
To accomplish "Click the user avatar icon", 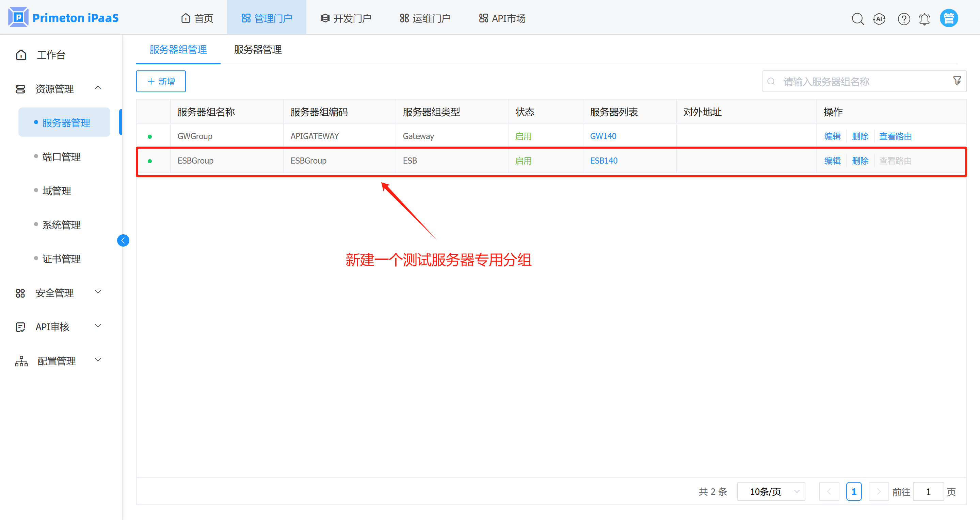I will coord(949,18).
